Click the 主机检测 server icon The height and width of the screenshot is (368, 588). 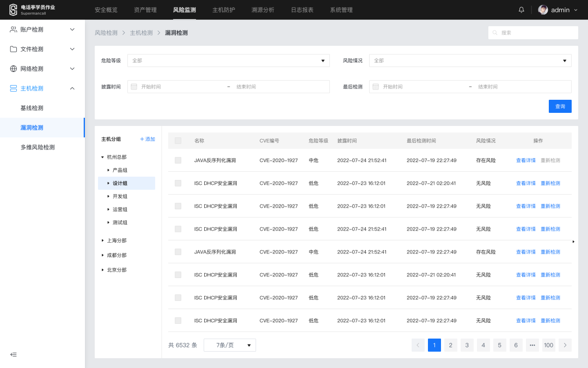click(14, 88)
